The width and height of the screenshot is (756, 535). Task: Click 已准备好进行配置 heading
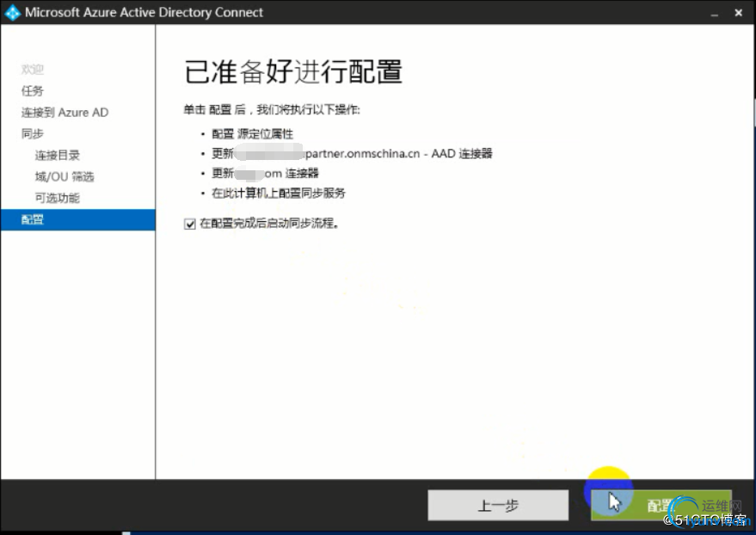(x=293, y=71)
